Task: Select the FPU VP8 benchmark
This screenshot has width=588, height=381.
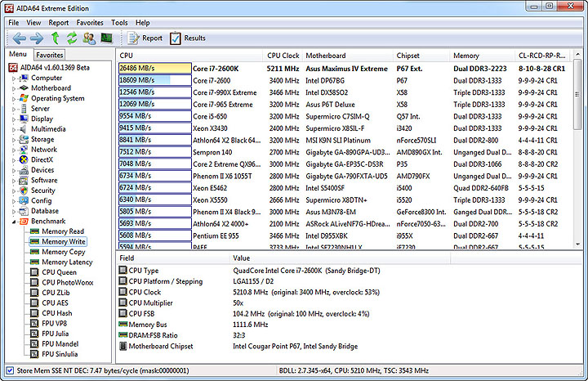Action: [55, 323]
